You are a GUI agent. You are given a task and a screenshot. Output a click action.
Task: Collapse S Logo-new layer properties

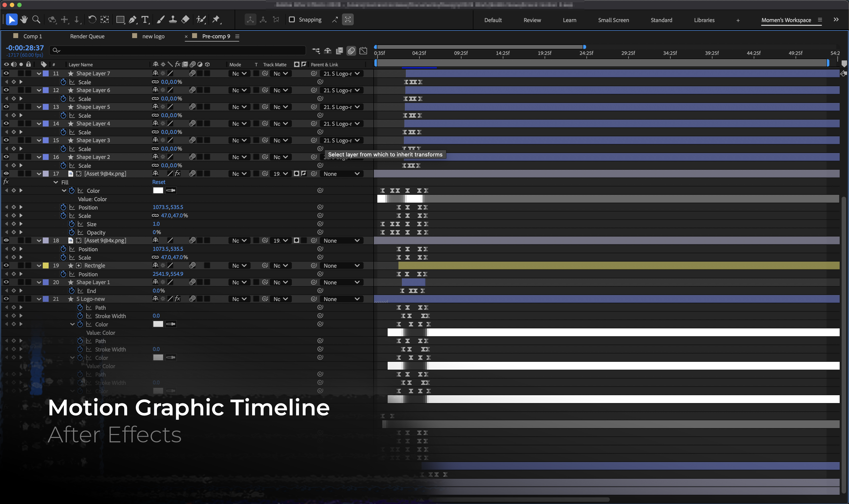click(x=39, y=299)
